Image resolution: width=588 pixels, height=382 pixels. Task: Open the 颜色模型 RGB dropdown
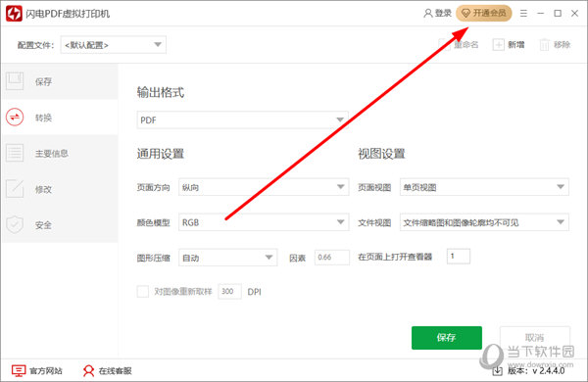point(264,222)
